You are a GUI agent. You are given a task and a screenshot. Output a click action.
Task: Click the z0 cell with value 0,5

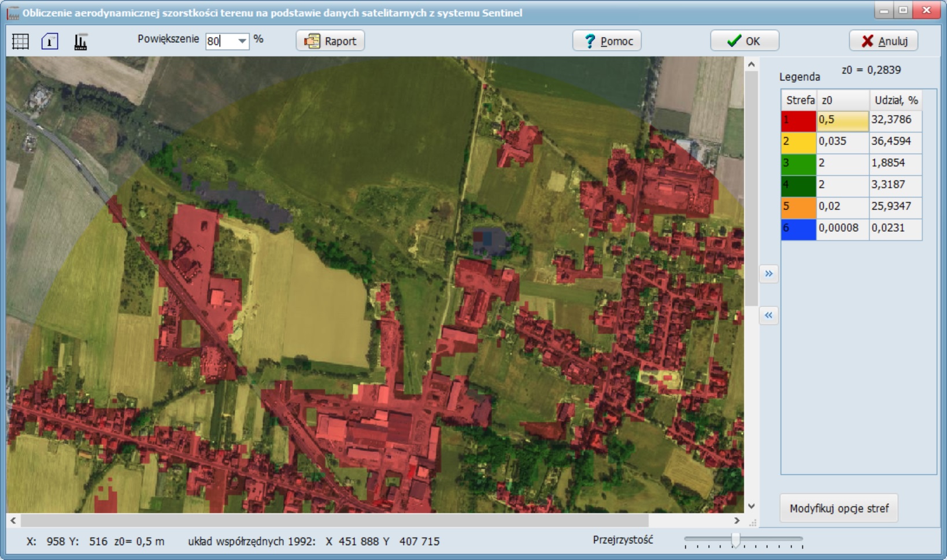(x=842, y=120)
